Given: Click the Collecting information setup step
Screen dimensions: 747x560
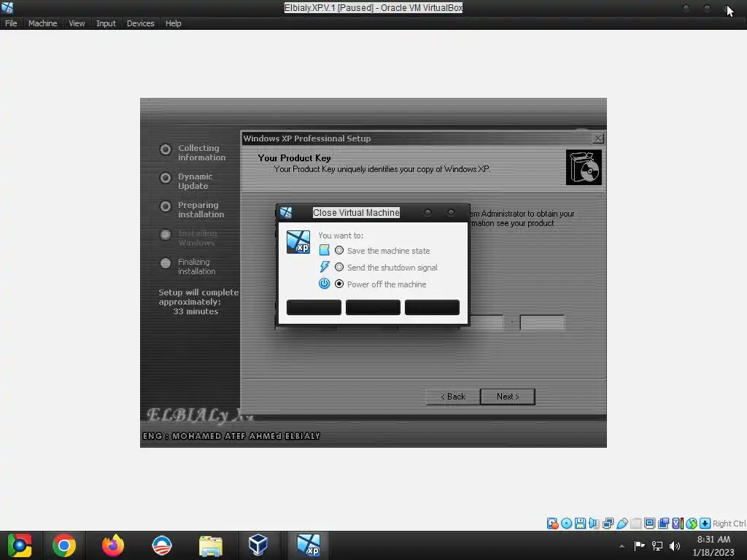Looking at the screenshot, I should pyautogui.click(x=193, y=153).
